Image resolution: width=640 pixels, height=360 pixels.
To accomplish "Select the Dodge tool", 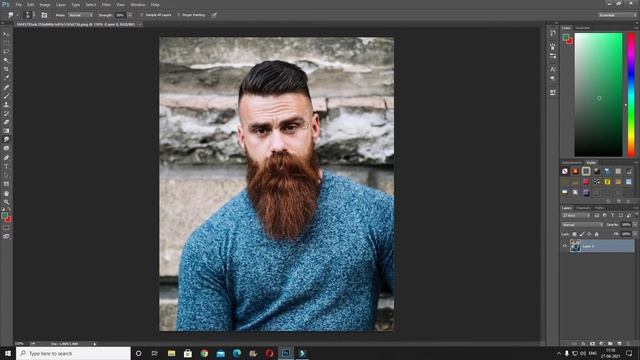I will click(x=6, y=148).
